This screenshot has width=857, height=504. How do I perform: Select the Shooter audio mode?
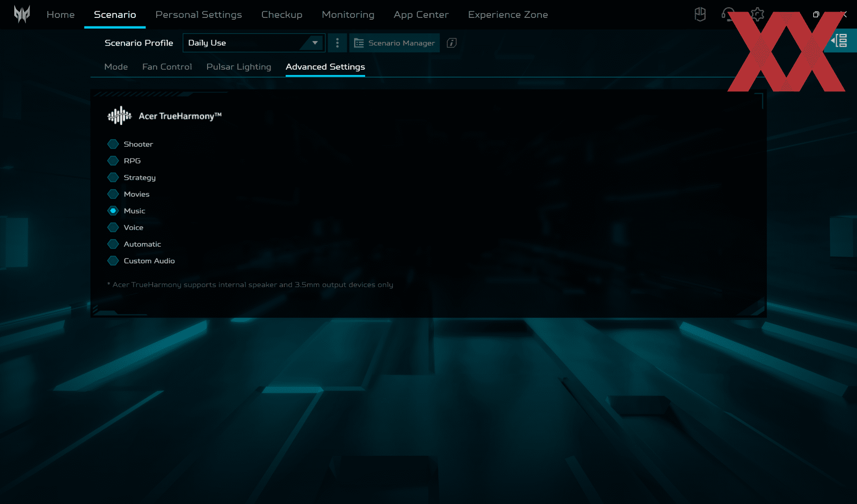pos(113,144)
